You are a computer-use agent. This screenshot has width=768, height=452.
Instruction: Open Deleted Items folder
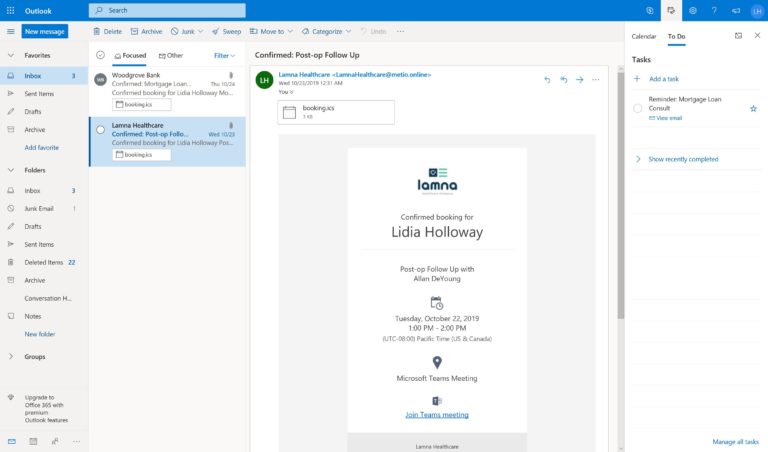[44, 262]
